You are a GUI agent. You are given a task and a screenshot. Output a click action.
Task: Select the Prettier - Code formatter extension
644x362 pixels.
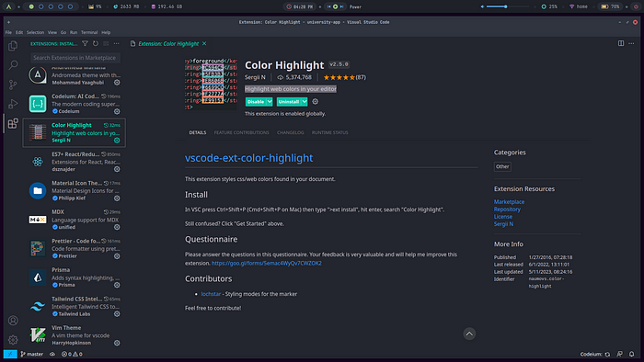(75, 248)
